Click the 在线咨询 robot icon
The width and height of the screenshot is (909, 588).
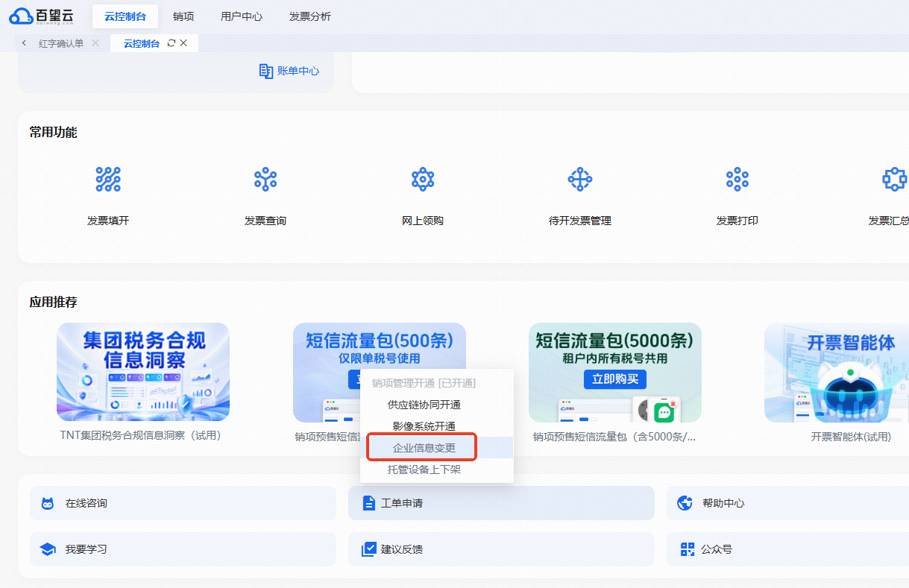pyautogui.click(x=48, y=503)
